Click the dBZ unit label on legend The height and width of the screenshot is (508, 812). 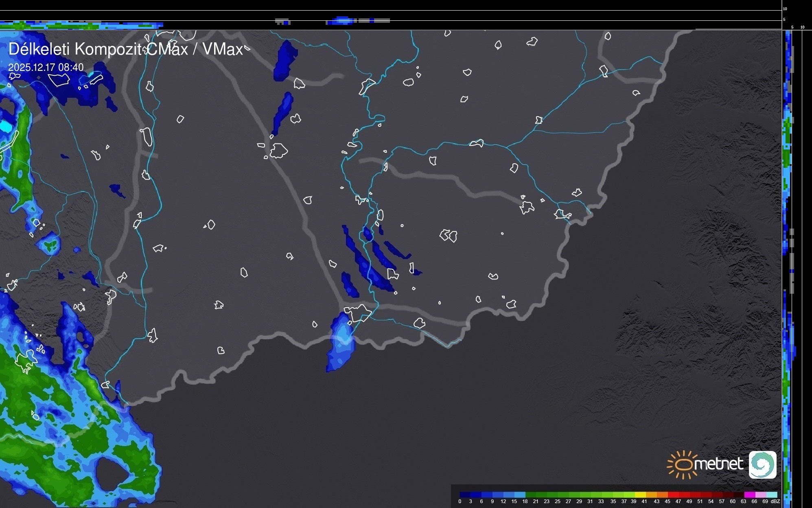(x=775, y=501)
